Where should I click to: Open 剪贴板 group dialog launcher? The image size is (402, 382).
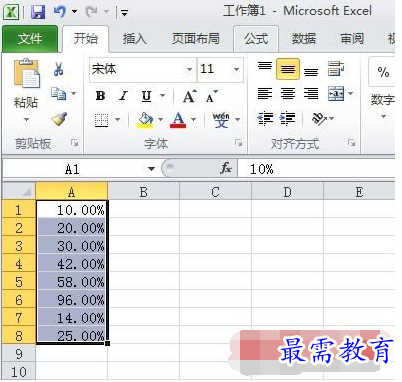point(75,143)
